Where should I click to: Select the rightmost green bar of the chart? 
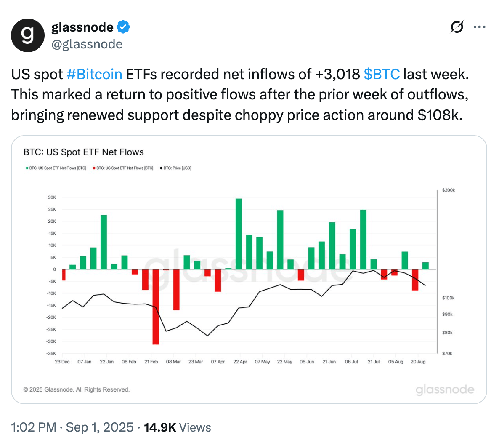(425, 266)
